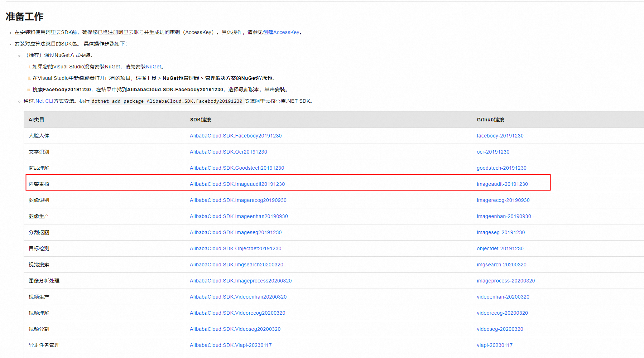Screen dimensions: 644x358
Task: Open imagerecog-20190930 GitHub link
Action: (503, 200)
